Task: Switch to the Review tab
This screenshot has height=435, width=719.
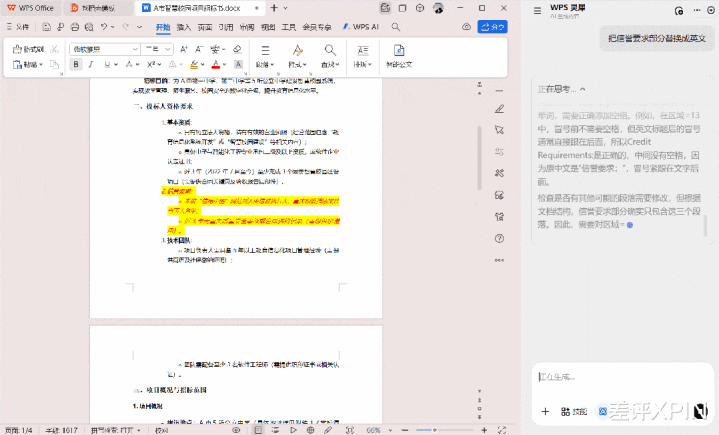Action: point(247,27)
